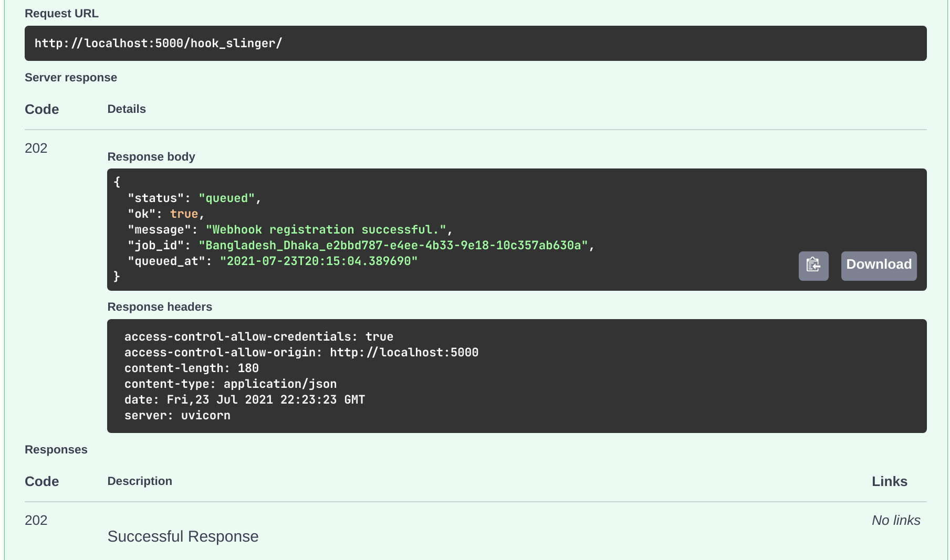950x560 pixels.
Task: Click the content-type header line
Action: (231, 384)
